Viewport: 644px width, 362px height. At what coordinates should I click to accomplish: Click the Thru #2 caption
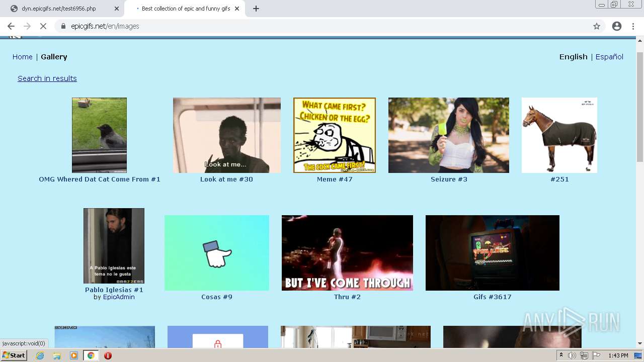[x=347, y=297]
